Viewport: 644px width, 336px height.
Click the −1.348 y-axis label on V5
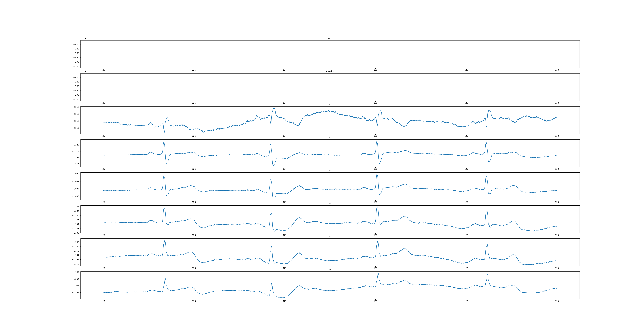[x=75, y=242]
